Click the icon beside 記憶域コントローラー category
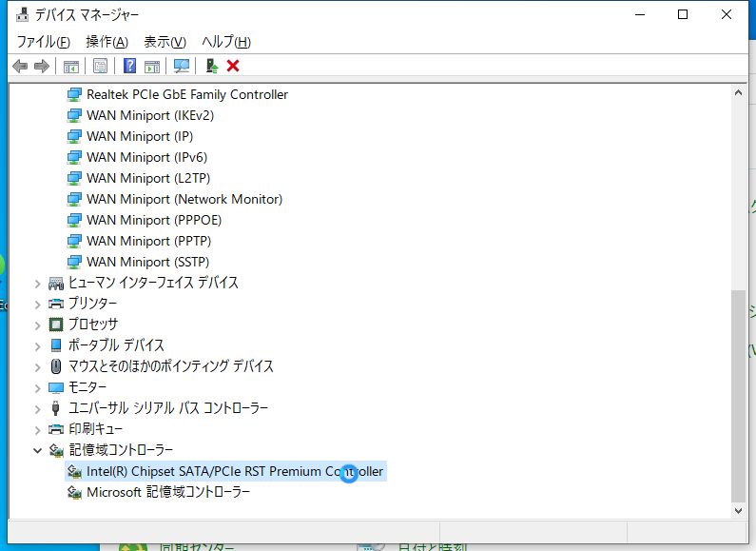The height and width of the screenshot is (551, 756). pos(56,450)
